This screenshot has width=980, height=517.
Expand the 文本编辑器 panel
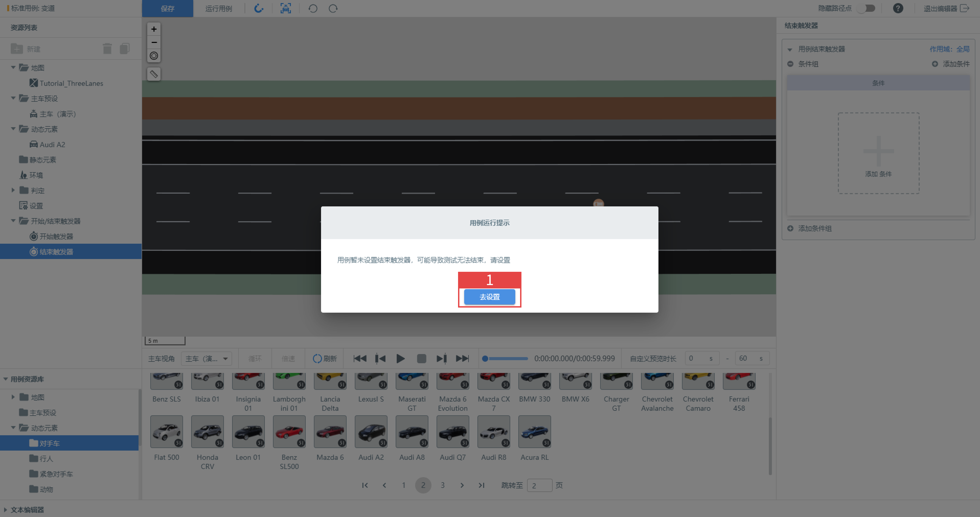click(5, 509)
